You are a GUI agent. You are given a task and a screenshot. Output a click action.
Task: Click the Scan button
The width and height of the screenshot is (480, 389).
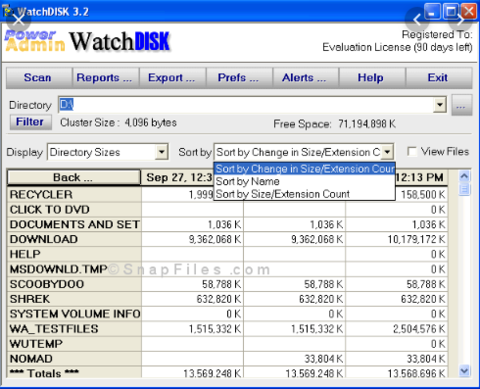[39, 78]
